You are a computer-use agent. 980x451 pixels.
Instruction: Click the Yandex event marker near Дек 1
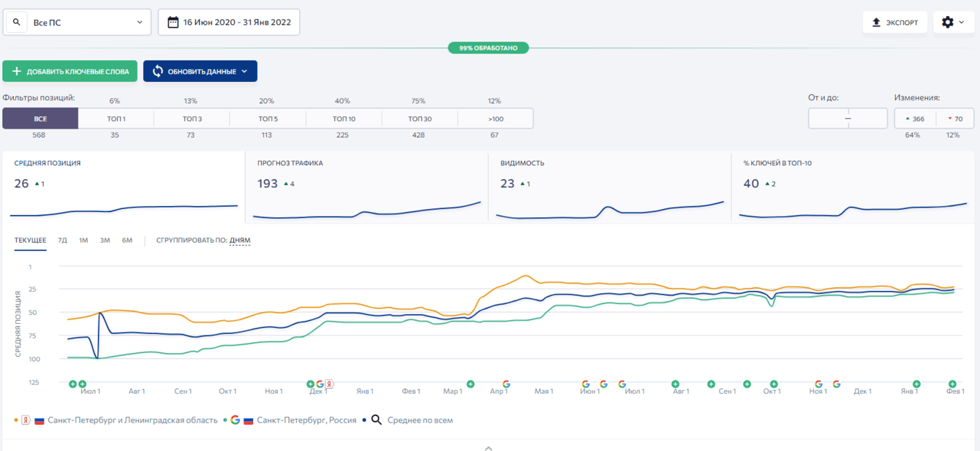[330, 384]
